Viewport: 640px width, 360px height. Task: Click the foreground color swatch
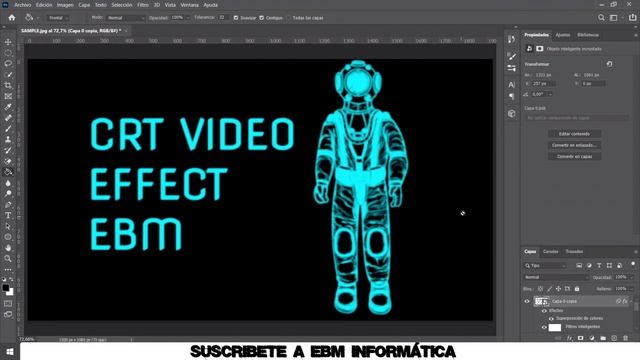click(6, 288)
